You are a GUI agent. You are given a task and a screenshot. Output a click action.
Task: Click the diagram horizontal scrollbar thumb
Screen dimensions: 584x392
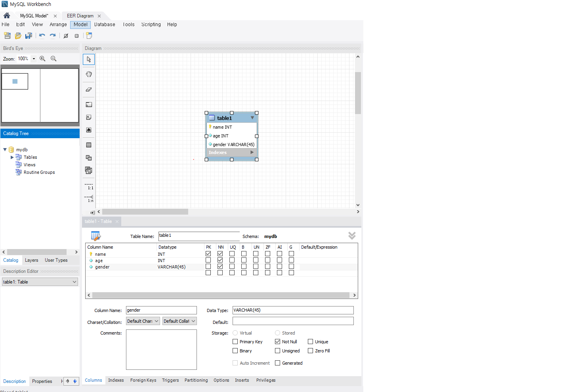click(x=145, y=212)
